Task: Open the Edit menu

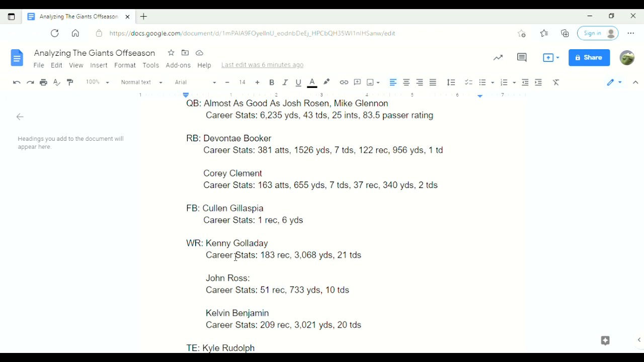Action: (x=56, y=65)
